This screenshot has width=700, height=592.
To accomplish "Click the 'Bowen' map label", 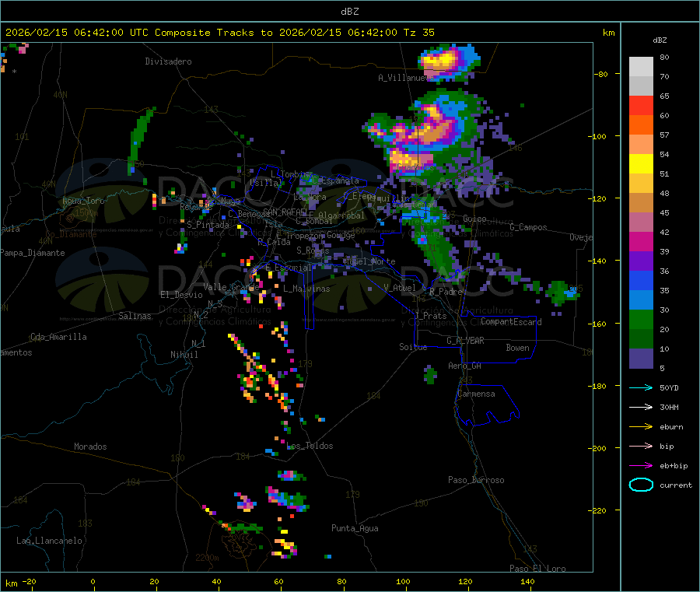I will 517,348.
